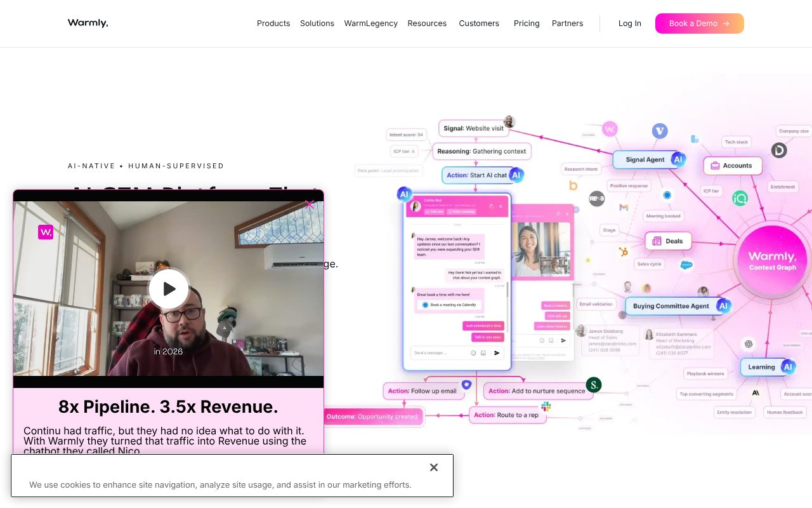
Task: Click the Deals icon on the context graph
Action: (657, 241)
